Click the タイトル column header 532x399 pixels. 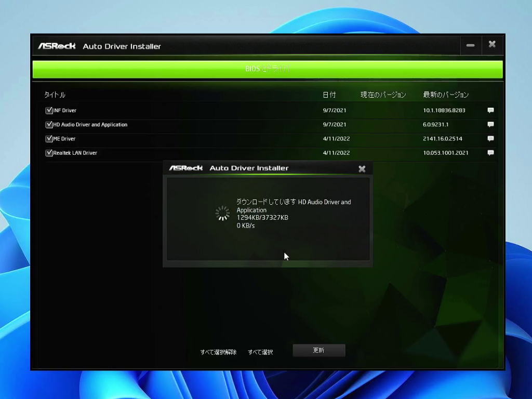coord(55,95)
